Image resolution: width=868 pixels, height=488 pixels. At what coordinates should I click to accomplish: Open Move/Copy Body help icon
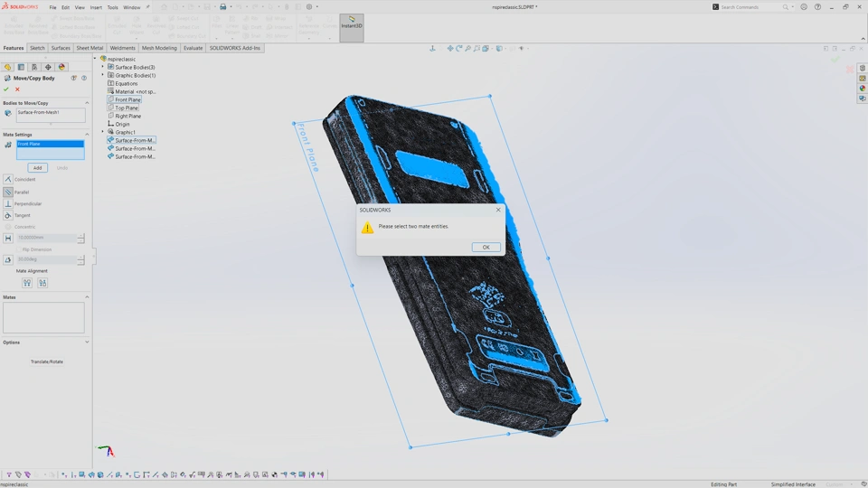point(84,78)
